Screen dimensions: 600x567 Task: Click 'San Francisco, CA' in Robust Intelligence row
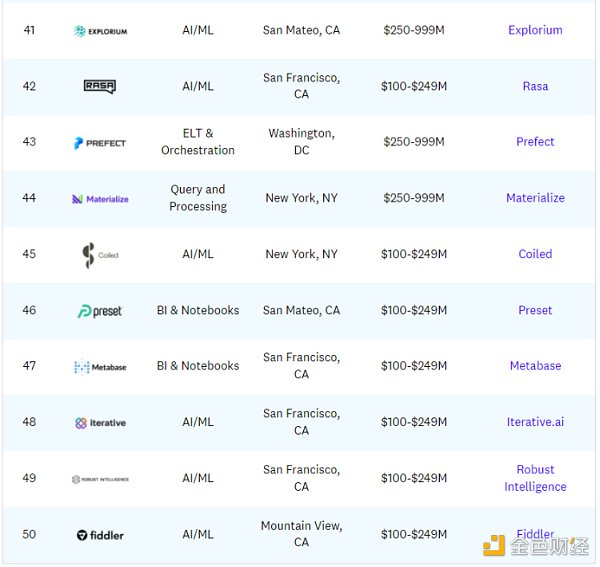pyautogui.click(x=302, y=478)
